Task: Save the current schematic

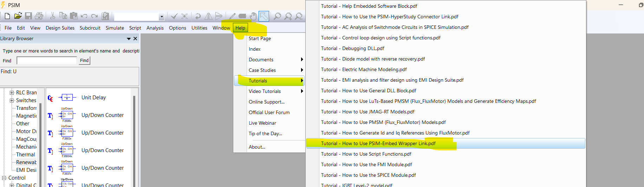Action: [x=28, y=16]
